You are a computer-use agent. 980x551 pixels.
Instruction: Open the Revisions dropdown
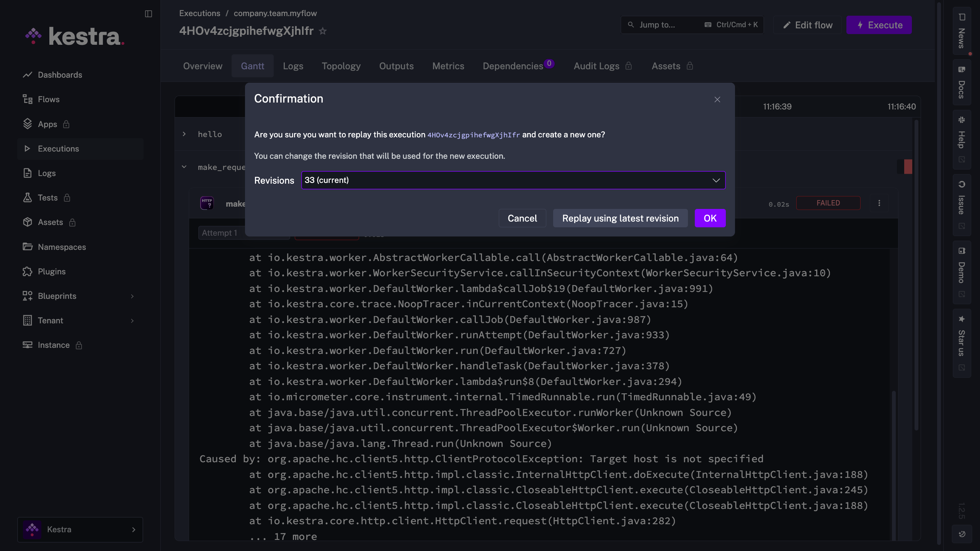[x=513, y=180]
